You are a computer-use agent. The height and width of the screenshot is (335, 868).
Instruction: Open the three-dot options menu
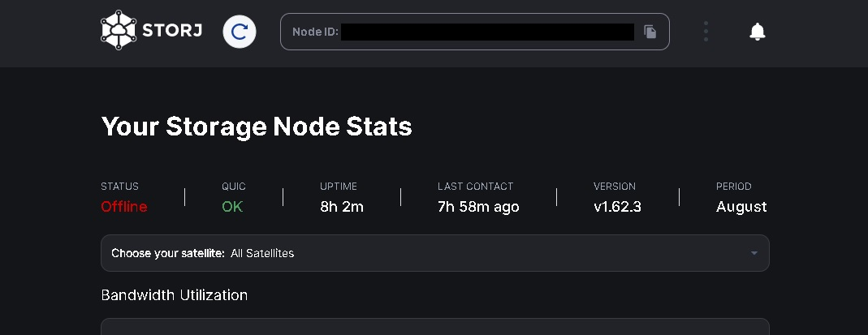(x=706, y=32)
